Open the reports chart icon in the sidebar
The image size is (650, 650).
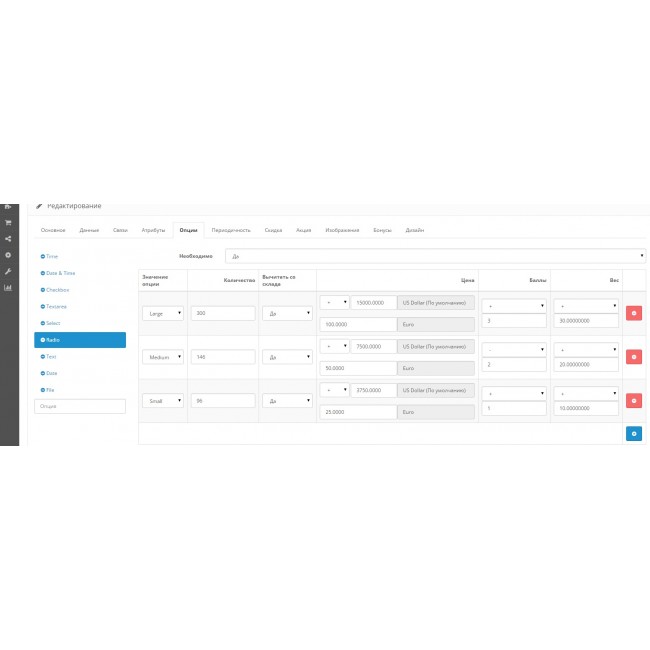point(8,288)
